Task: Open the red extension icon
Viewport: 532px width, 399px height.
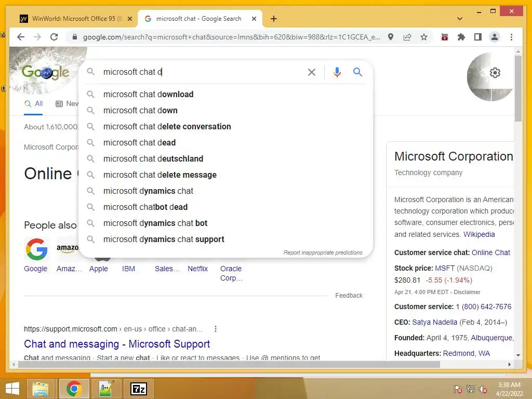Action: 445,37
